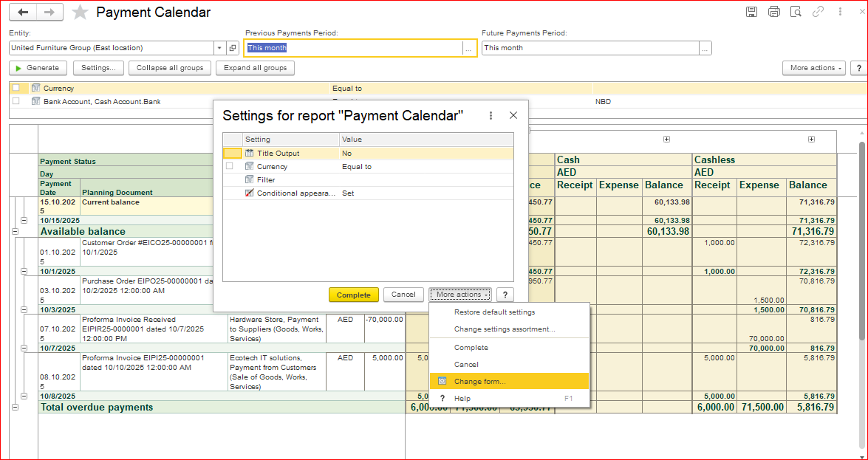Tick the Bank Account filter checkbox
Screen dimensions: 868x460
tap(16, 101)
